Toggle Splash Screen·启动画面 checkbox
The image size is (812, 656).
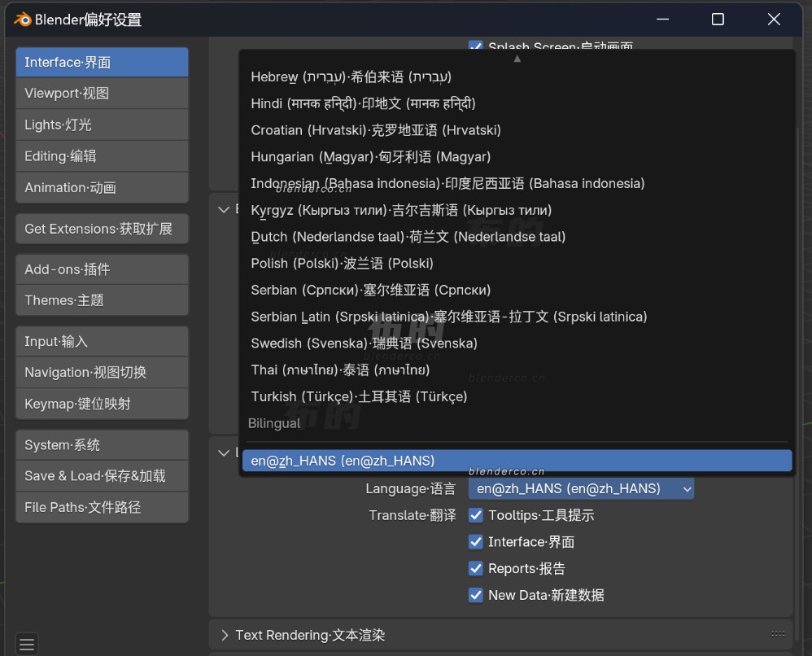(x=475, y=46)
